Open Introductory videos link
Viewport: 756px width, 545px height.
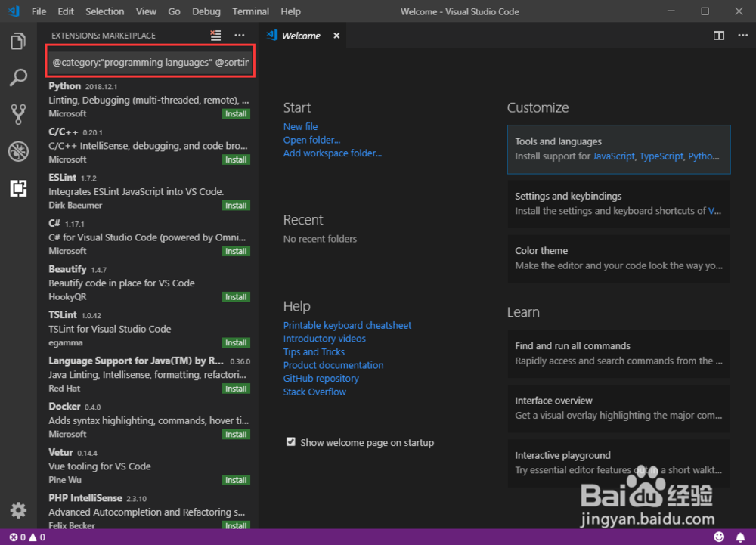click(324, 339)
